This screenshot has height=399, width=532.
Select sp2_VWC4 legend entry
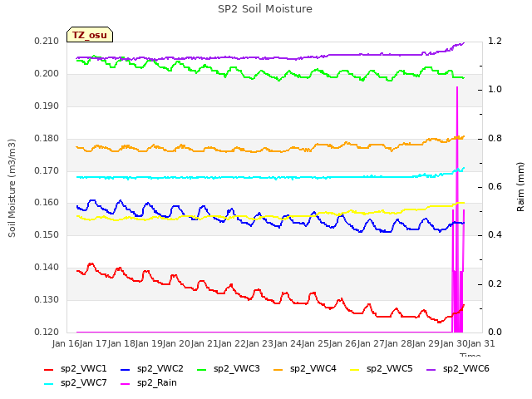pyautogui.click(x=305, y=369)
